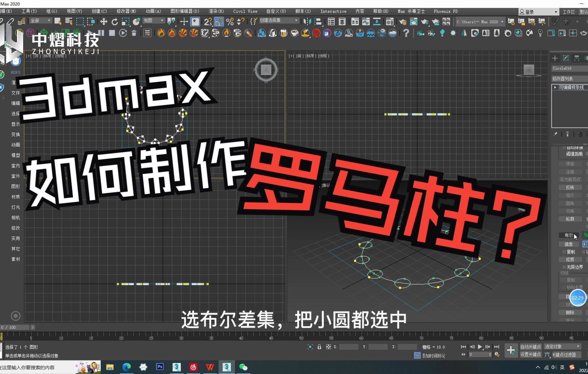Click the '布尔' Boolean button
Viewport: 588px width, 374px height.
click(569, 235)
